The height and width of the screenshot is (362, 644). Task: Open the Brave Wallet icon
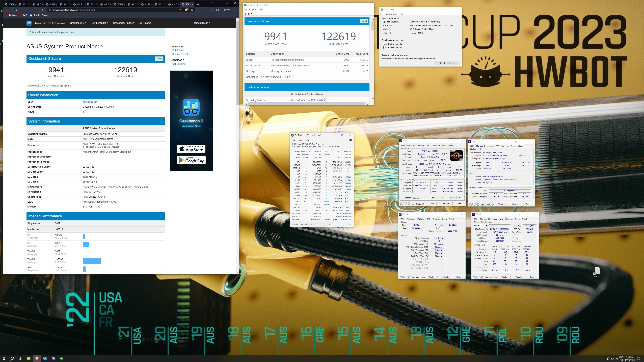coord(218,10)
